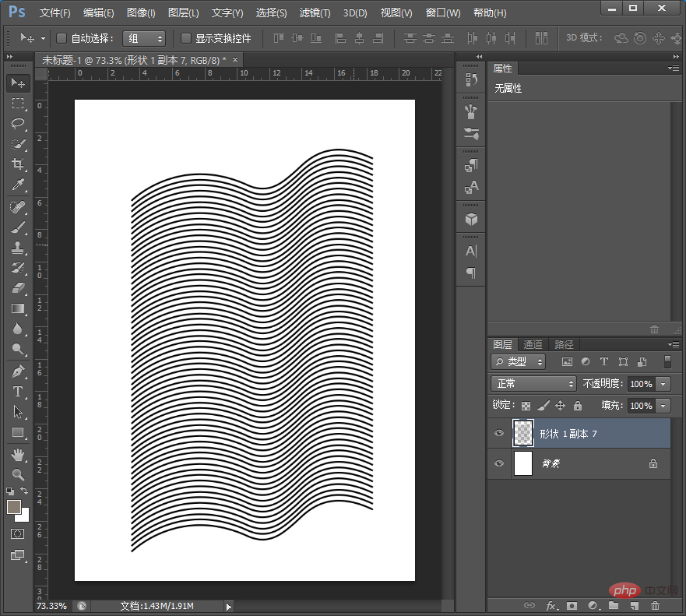Image resolution: width=686 pixels, height=616 pixels.
Task: Set the background color swatch
Action: [x=24, y=516]
